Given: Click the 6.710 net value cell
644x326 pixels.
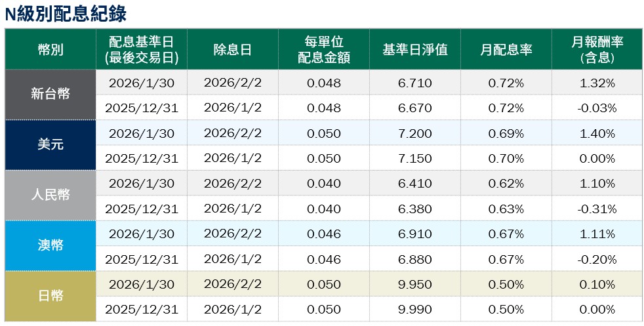Looking at the screenshot, I should tap(415, 83).
